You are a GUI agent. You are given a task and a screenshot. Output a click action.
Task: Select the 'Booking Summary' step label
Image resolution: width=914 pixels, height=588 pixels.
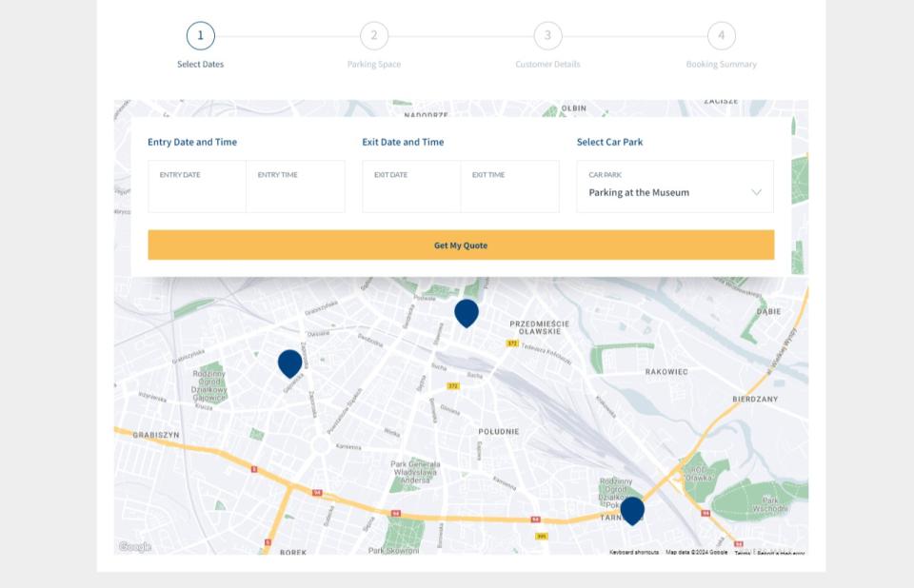tap(721, 65)
